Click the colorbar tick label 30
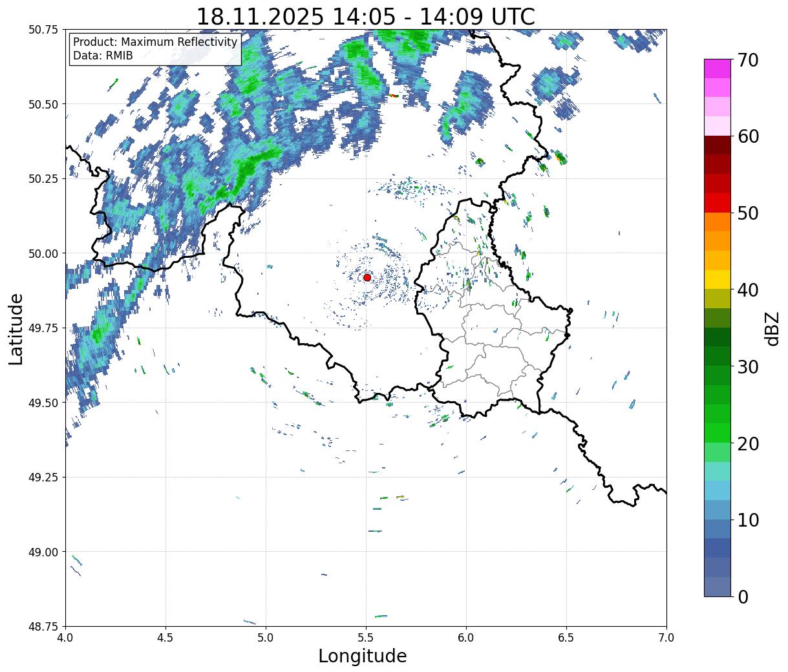 point(747,367)
